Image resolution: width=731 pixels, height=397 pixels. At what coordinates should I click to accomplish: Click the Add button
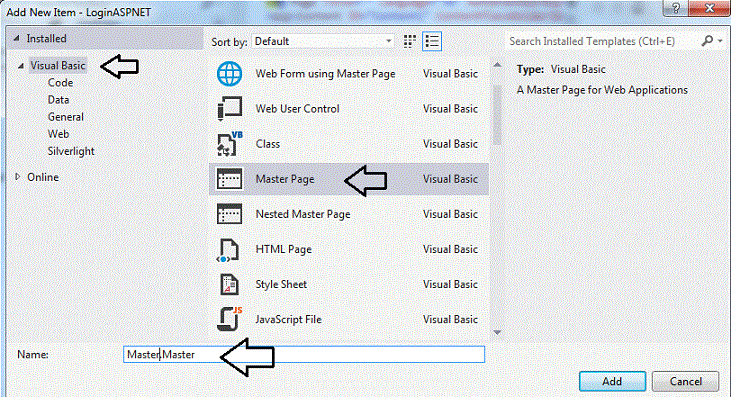click(612, 382)
